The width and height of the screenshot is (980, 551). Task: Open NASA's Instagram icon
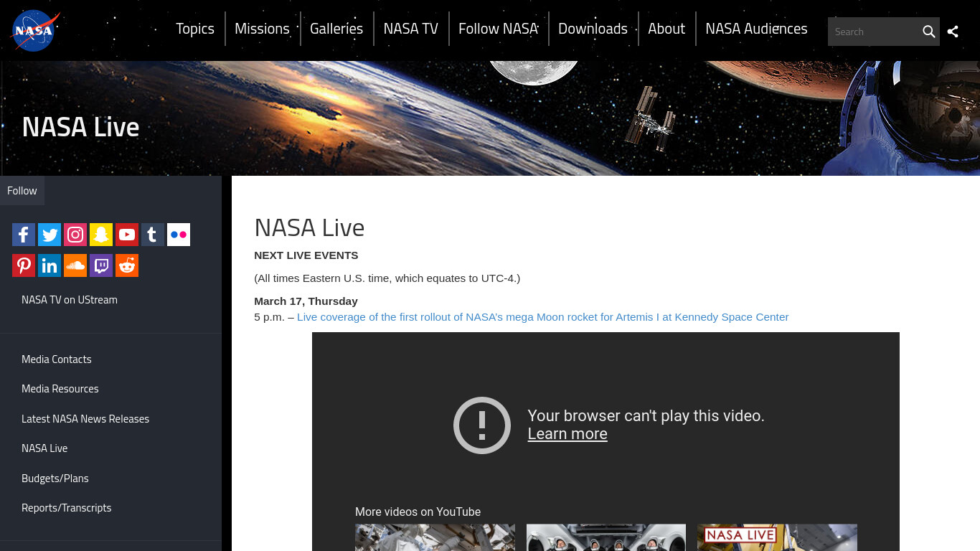pos(75,235)
